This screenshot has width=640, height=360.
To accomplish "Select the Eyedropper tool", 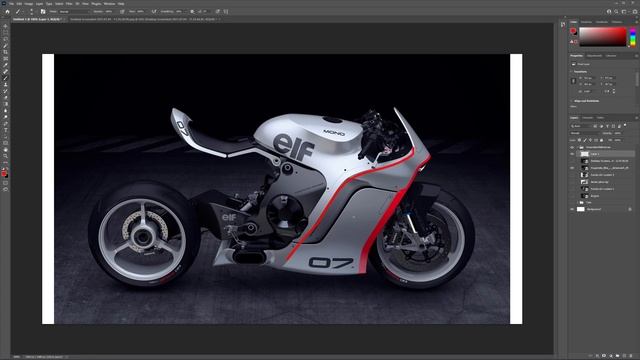I will click(x=5, y=65).
